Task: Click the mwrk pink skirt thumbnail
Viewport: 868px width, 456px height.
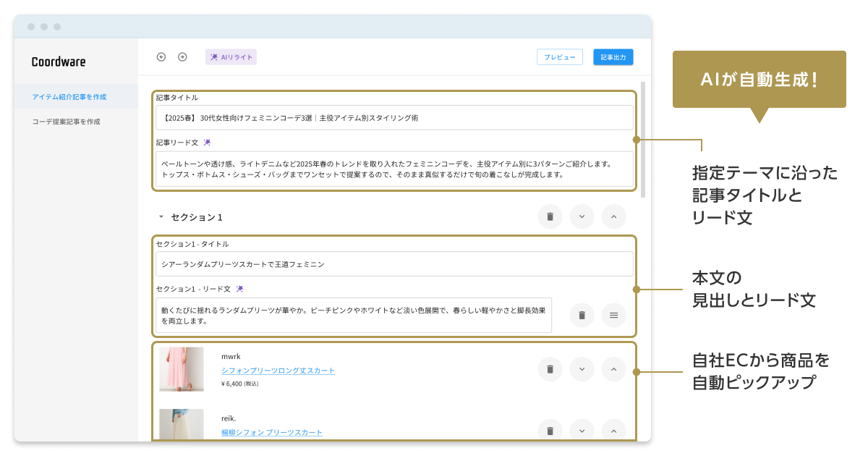Action: pos(182,369)
